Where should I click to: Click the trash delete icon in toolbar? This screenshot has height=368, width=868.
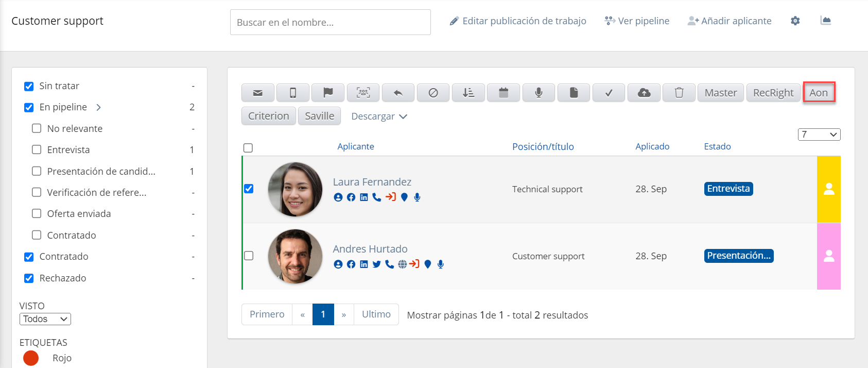(x=679, y=93)
